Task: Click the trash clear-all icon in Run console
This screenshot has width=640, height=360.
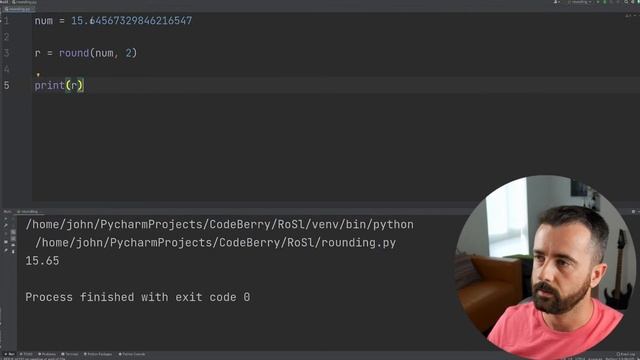Action: 13,251
